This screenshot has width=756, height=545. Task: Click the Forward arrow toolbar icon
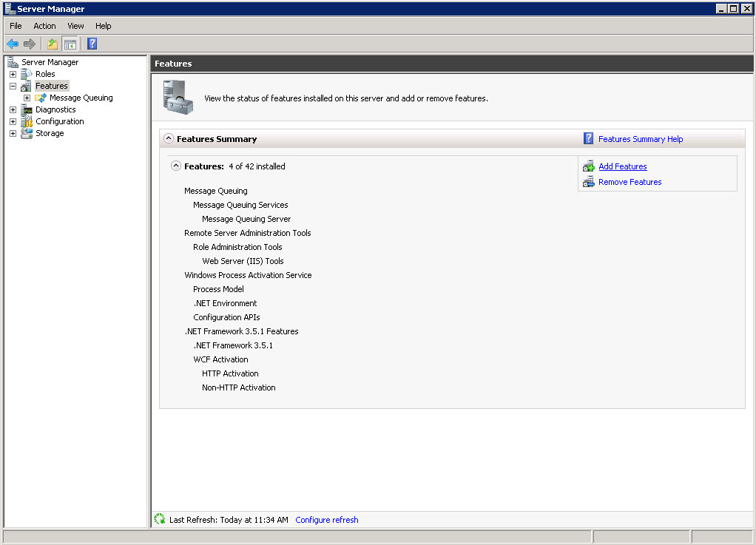(x=30, y=44)
